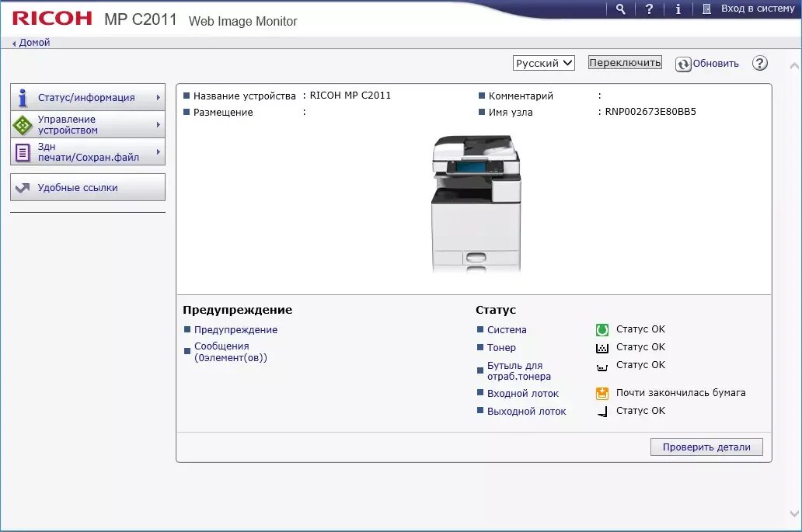802x532 pixels.
Task: Click the blue info icon for Статус/информация
Action: pos(23,97)
